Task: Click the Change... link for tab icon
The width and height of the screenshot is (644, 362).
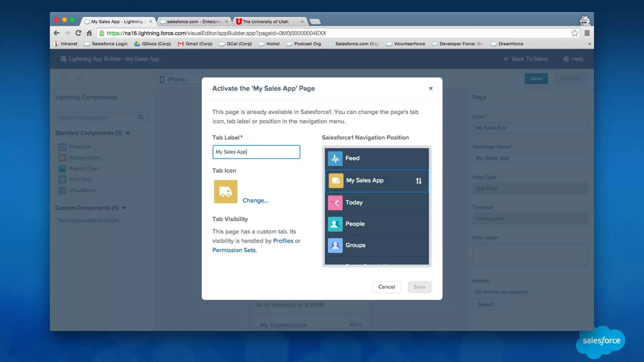Action: (x=255, y=200)
